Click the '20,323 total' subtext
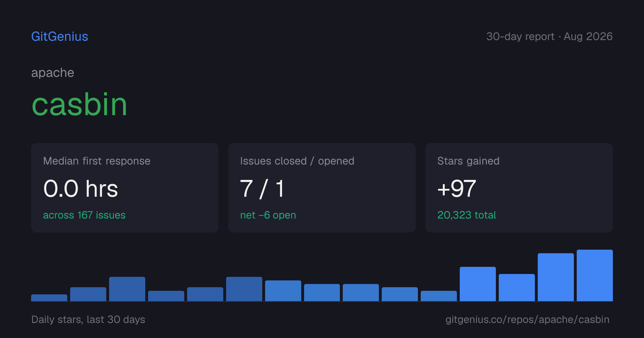This screenshot has width=644, height=338. [x=467, y=215]
